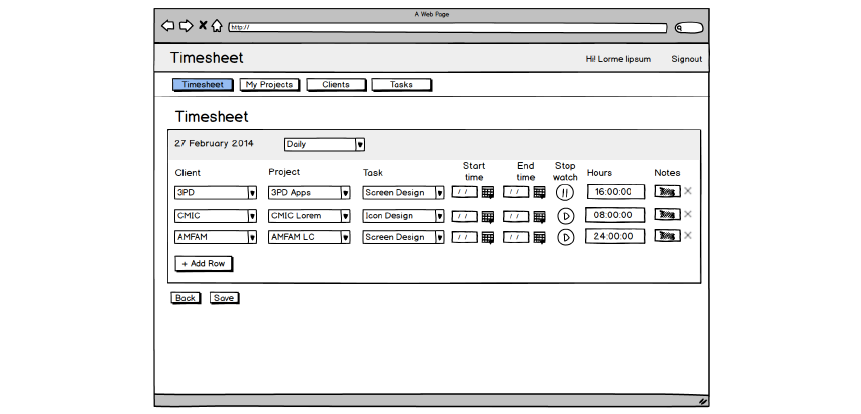Open start time calendar for 3PD row
Image resolution: width=861 pixels, height=414 pixels.
pyautogui.click(x=488, y=192)
